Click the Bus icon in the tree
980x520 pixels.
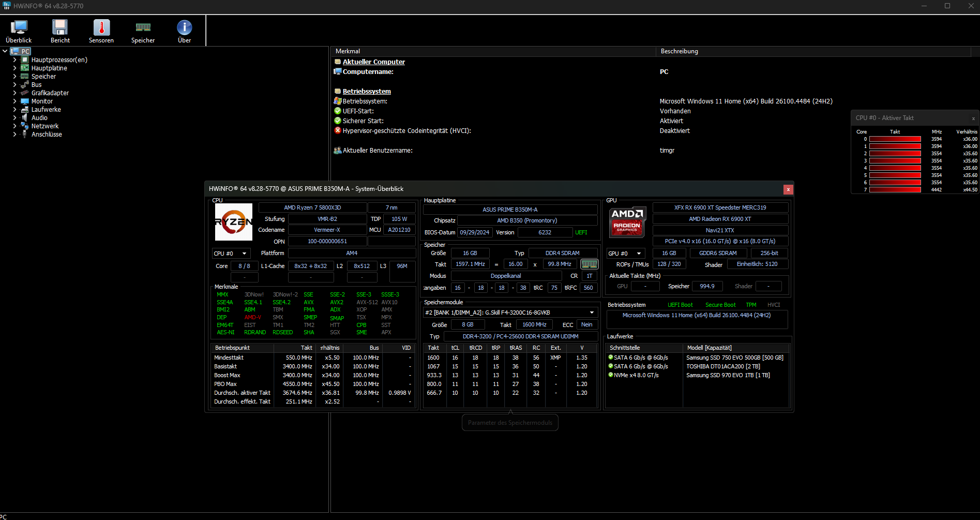point(24,85)
